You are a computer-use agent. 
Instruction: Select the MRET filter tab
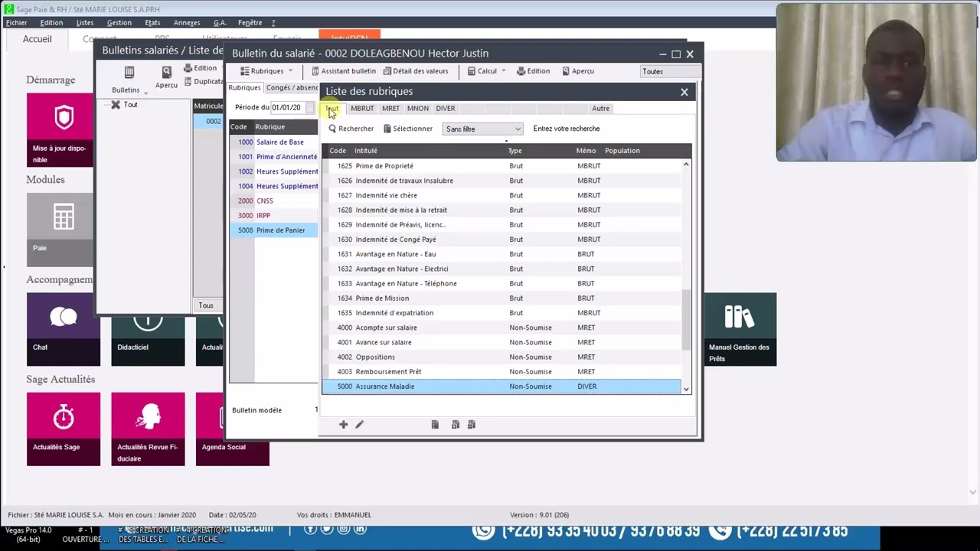click(x=390, y=109)
